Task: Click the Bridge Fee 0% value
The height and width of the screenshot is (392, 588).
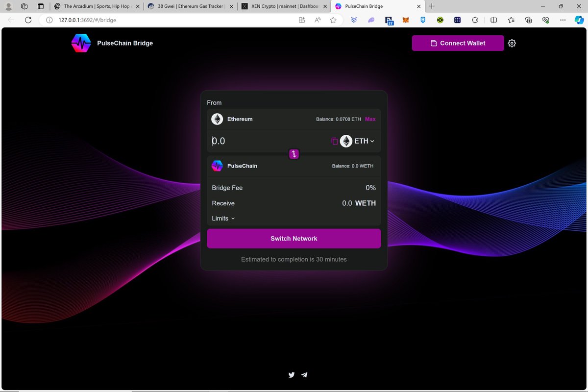Action: click(371, 188)
